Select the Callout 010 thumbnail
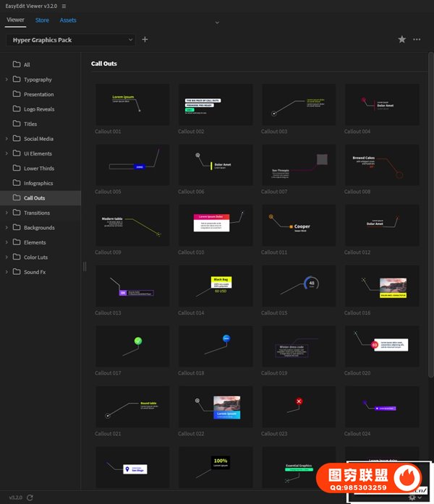The width and height of the screenshot is (434, 504). pos(216,225)
